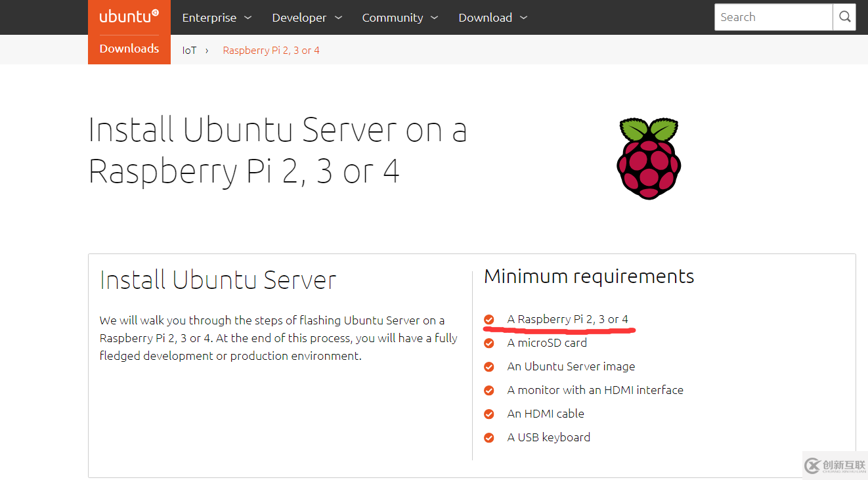Viewport: 868px width, 480px height.
Task: Click the "Minimum requirements" heading
Action: tap(589, 276)
